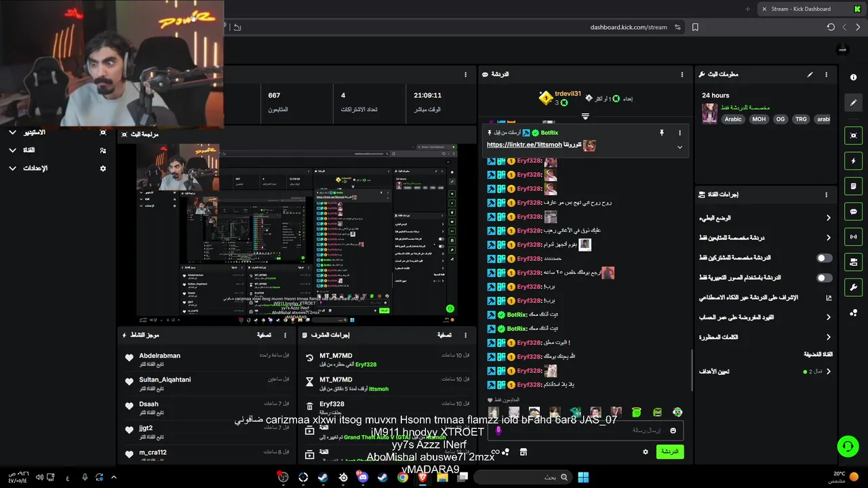868x488 pixels.
Task: Open moderator actions panel three-dot menu
Action: point(465,335)
